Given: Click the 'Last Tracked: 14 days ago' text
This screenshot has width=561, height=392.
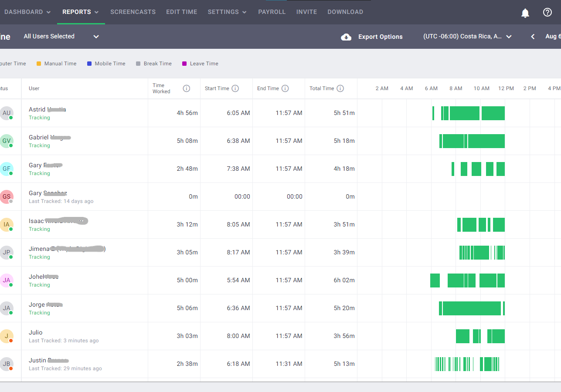Looking at the screenshot, I should [61, 201].
